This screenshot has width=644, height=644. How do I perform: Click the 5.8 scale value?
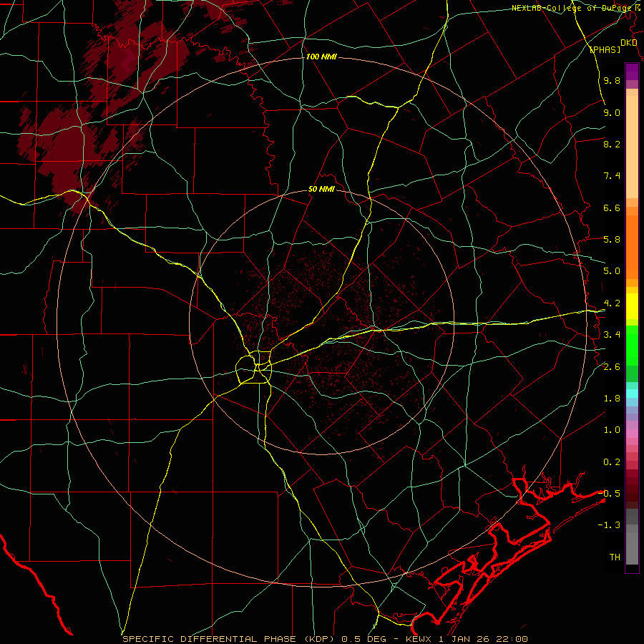point(612,240)
